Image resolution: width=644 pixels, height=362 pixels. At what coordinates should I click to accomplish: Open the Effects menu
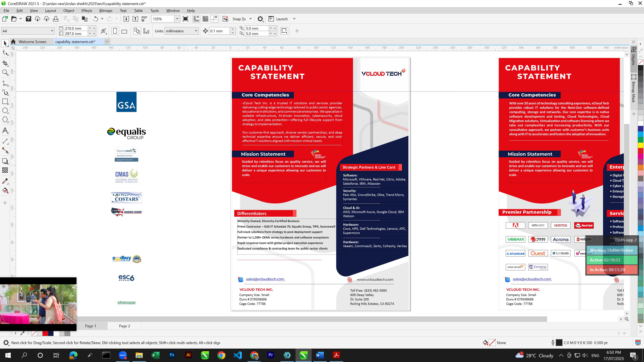click(87, 11)
